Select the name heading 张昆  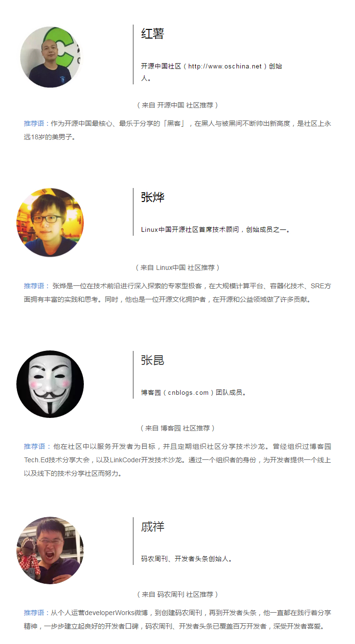pyautogui.click(x=153, y=360)
